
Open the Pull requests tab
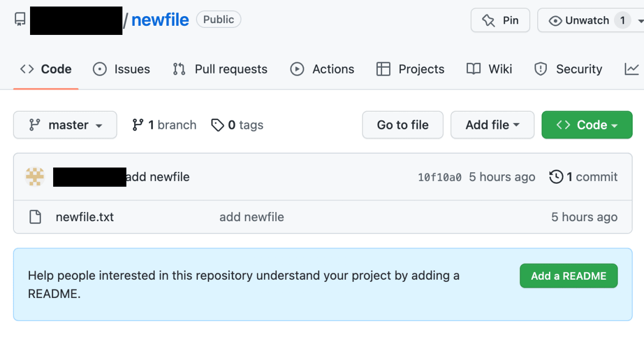pos(220,69)
